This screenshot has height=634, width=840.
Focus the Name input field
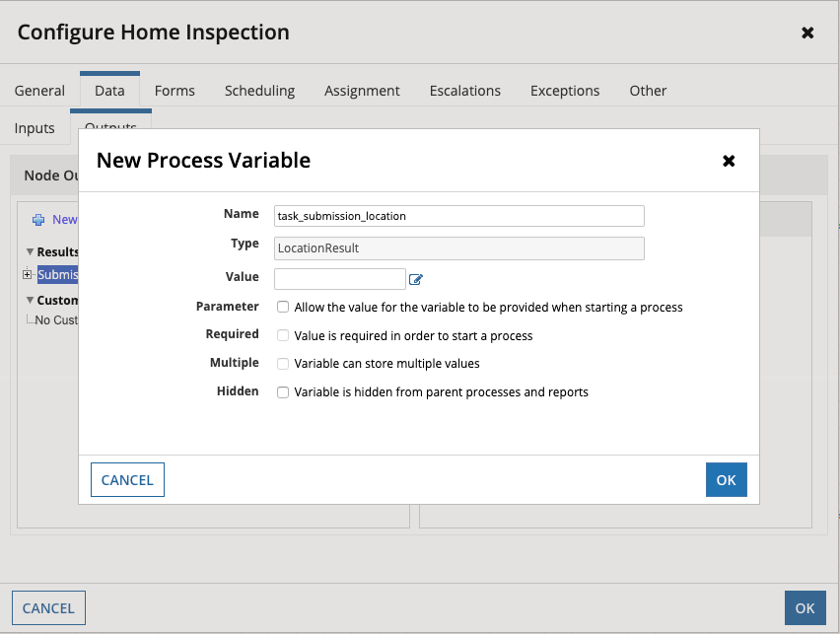[x=459, y=216]
